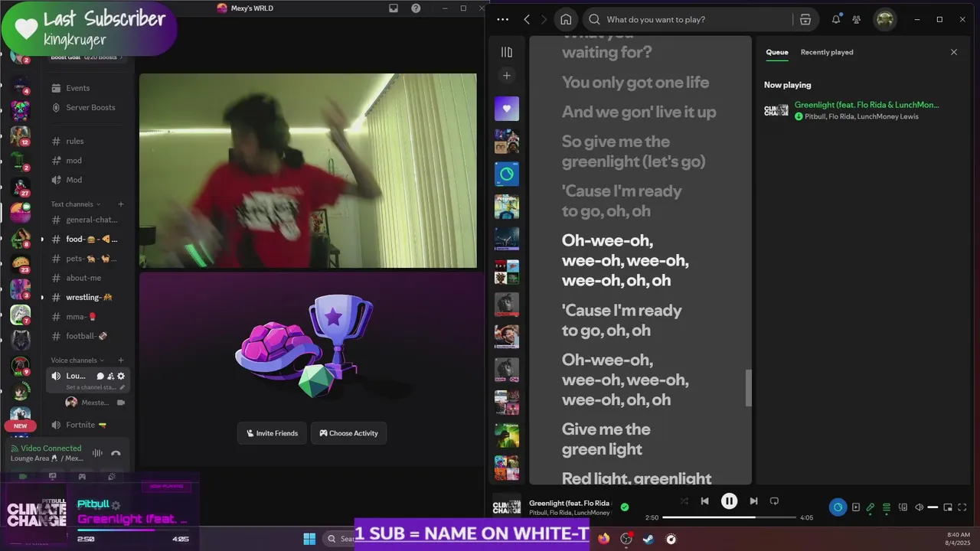Open Greenlight track title link in queue
The width and height of the screenshot is (980, 551).
(x=867, y=104)
